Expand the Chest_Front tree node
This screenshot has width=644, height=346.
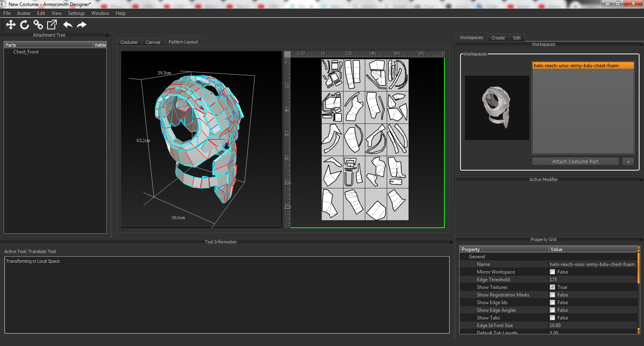click(8, 52)
